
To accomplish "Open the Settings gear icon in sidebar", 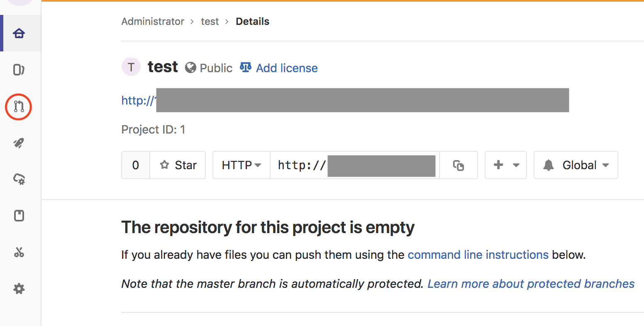I will click(x=19, y=289).
